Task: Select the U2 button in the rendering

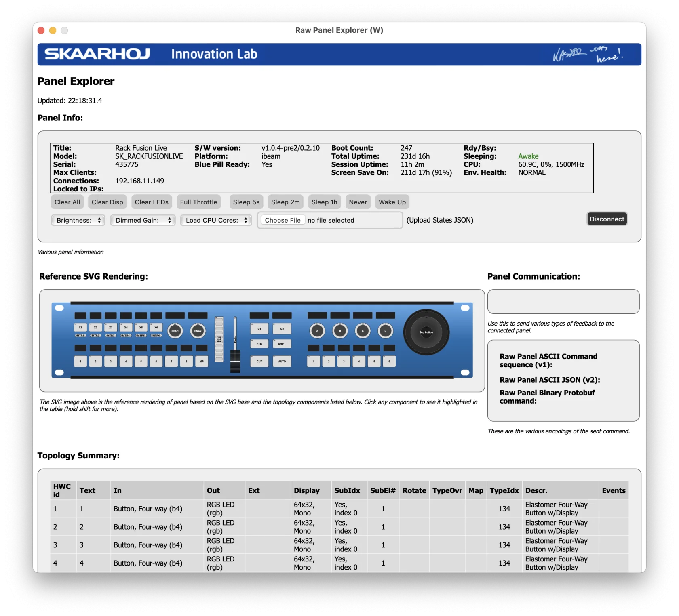Action: [x=282, y=329]
